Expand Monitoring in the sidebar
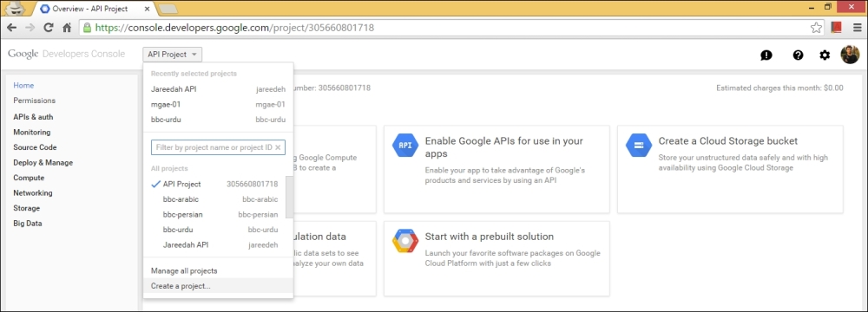 click(x=31, y=133)
